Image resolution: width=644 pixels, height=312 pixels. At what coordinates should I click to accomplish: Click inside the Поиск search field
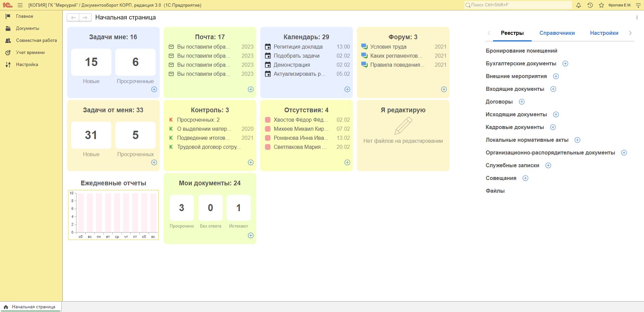pyautogui.click(x=518, y=5)
